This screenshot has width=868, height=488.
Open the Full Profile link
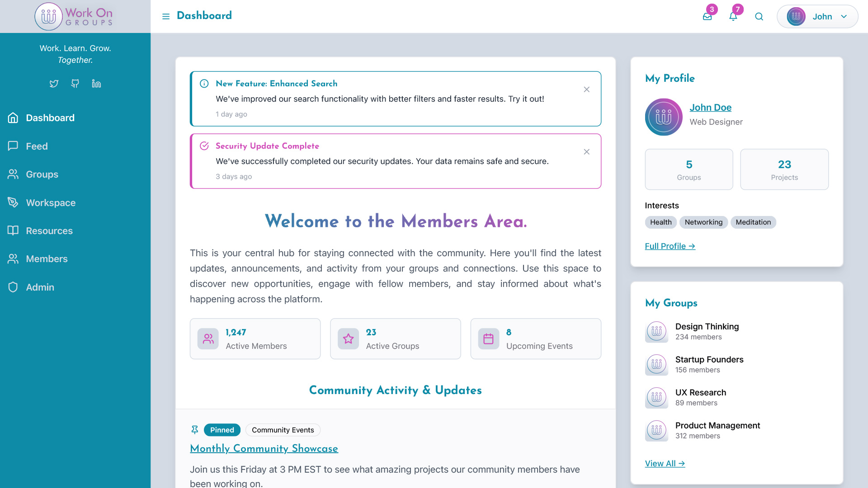[x=670, y=246]
